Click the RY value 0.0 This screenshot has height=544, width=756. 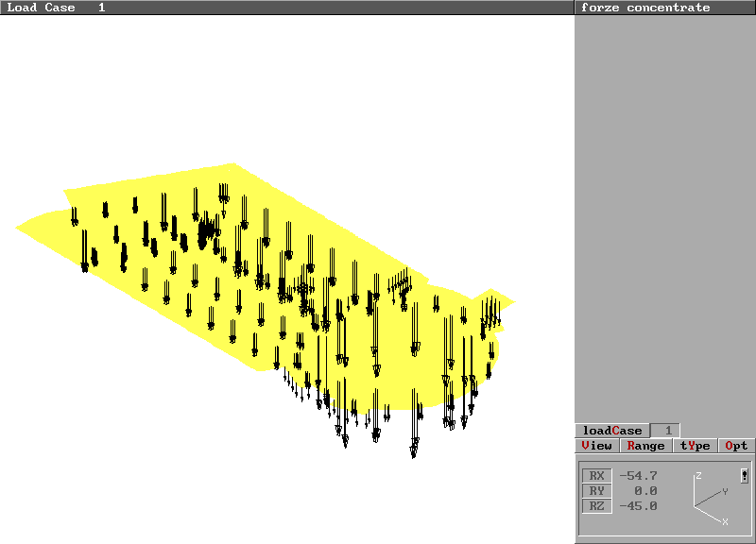[x=645, y=491]
